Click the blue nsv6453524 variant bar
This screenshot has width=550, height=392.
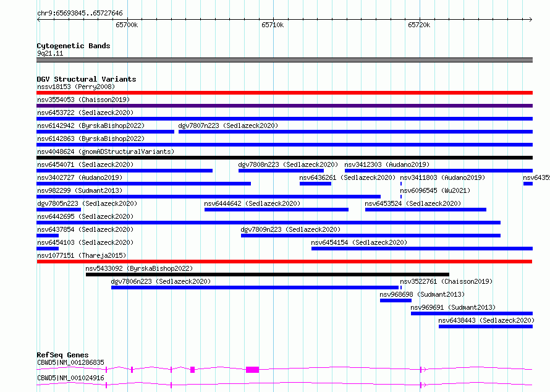point(426,210)
